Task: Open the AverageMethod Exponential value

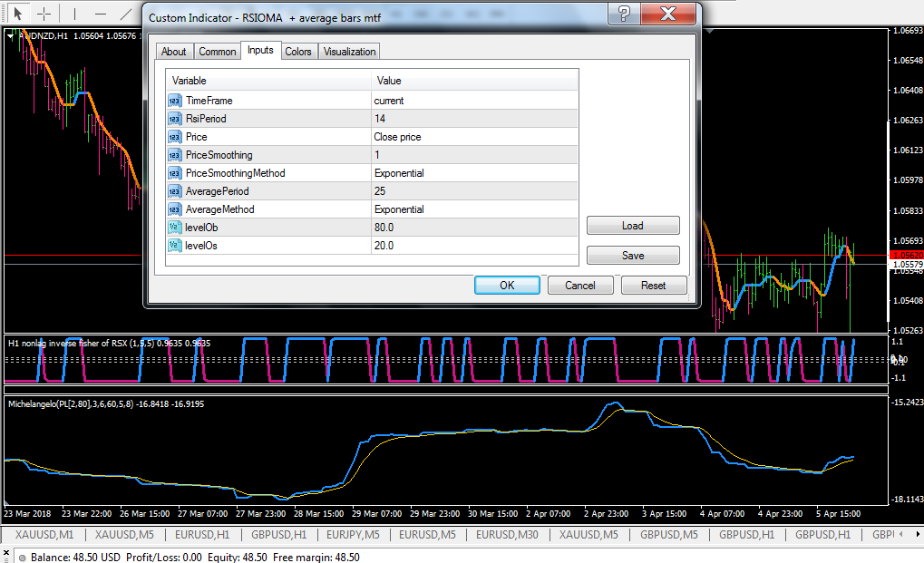Action: (473, 209)
